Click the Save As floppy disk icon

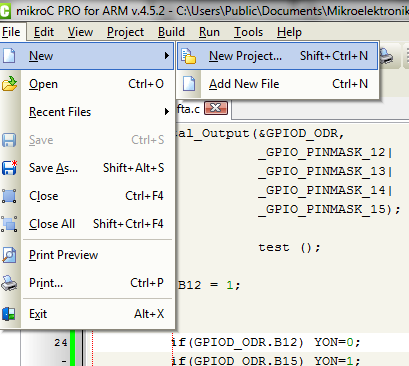pyautogui.click(x=9, y=168)
